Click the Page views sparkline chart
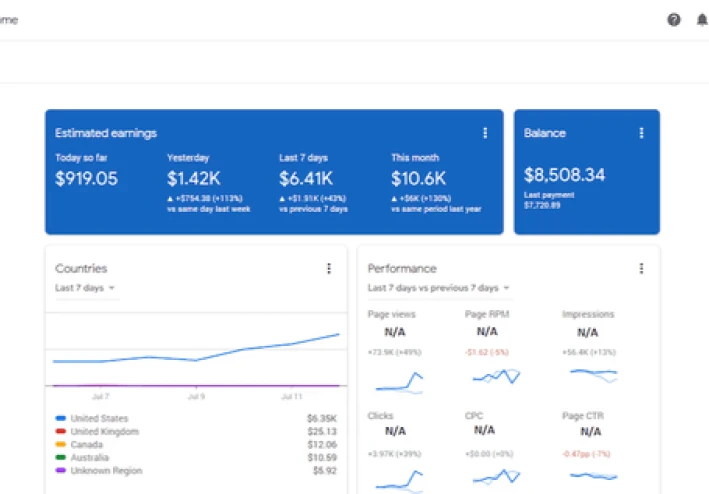 [399, 381]
